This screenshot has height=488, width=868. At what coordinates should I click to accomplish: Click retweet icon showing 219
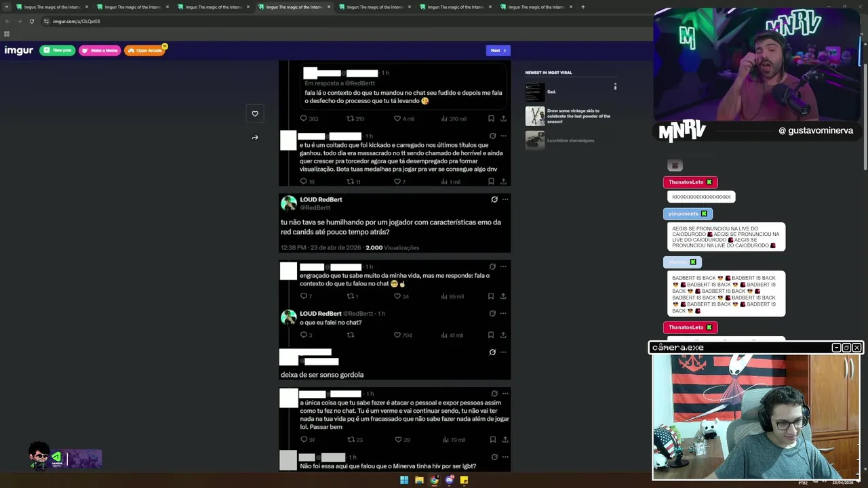click(351, 119)
